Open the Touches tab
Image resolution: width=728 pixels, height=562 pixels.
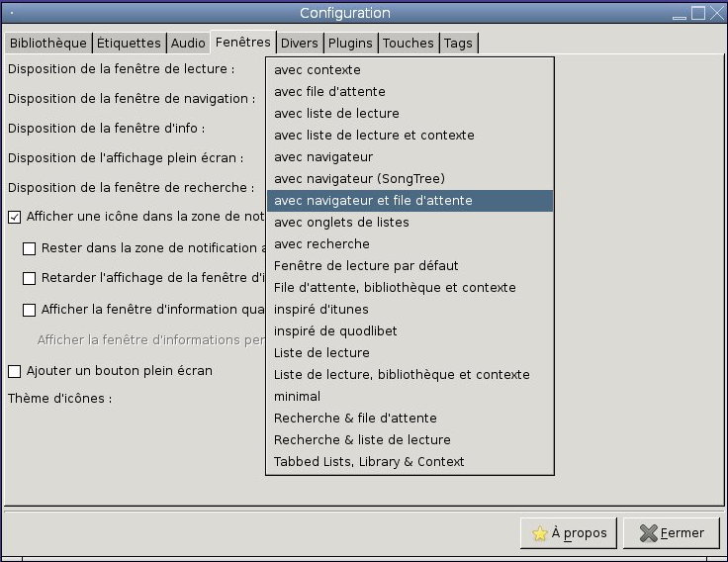coord(408,44)
